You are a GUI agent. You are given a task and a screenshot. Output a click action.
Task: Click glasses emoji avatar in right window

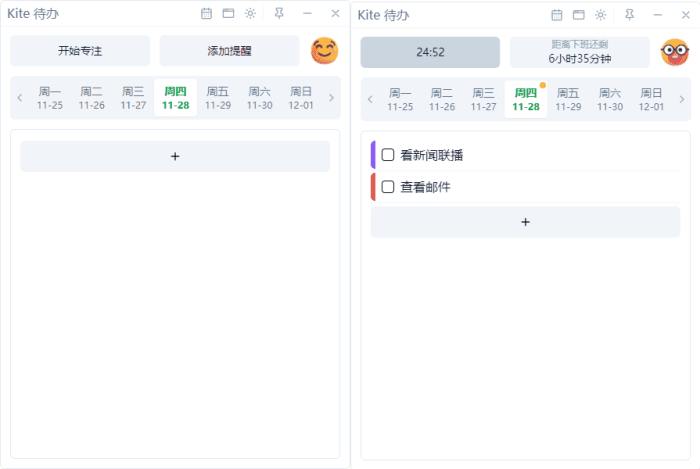pos(675,52)
